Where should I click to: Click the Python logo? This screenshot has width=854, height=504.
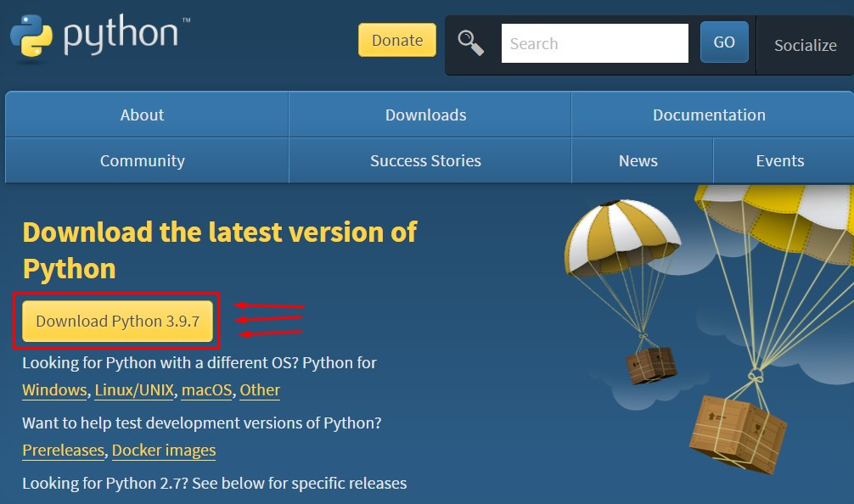(100, 36)
